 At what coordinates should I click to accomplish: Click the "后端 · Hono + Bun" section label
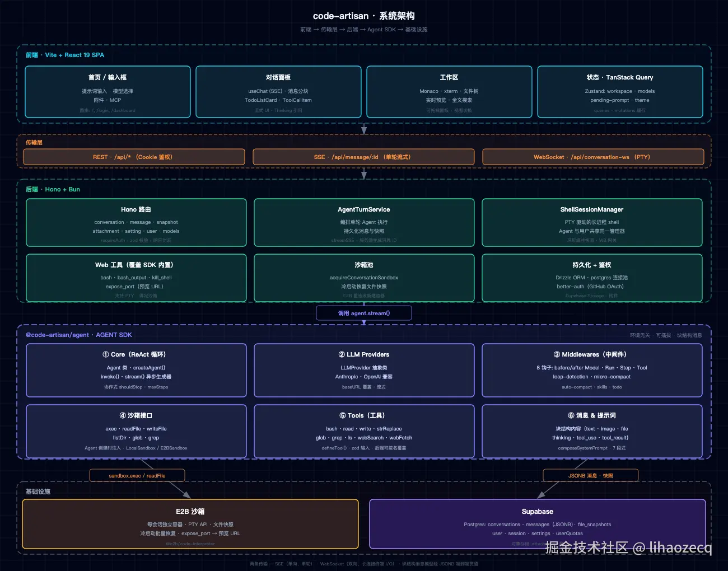tap(53, 189)
